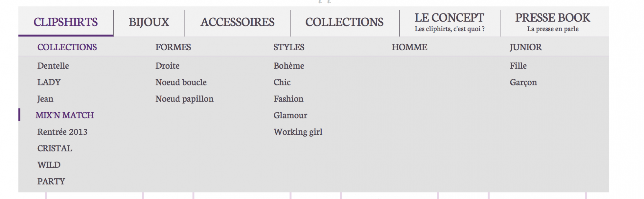Viewport: 644px width, 199px height.
Task: Open the Jean collection
Action: 45,99
